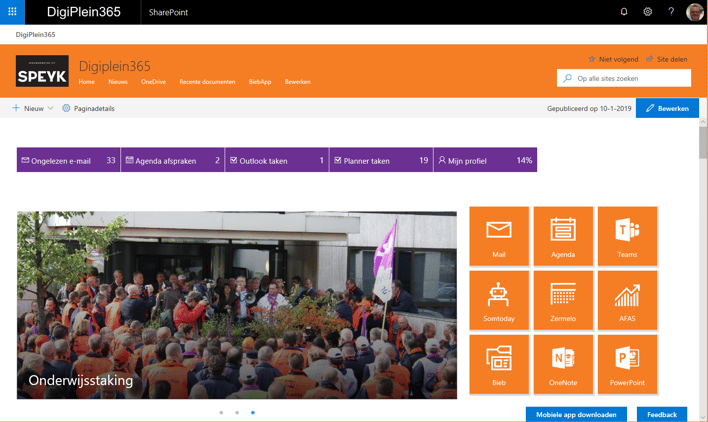Open the Zermelo tile
This screenshot has height=422, width=708.
pyautogui.click(x=563, y=300)
